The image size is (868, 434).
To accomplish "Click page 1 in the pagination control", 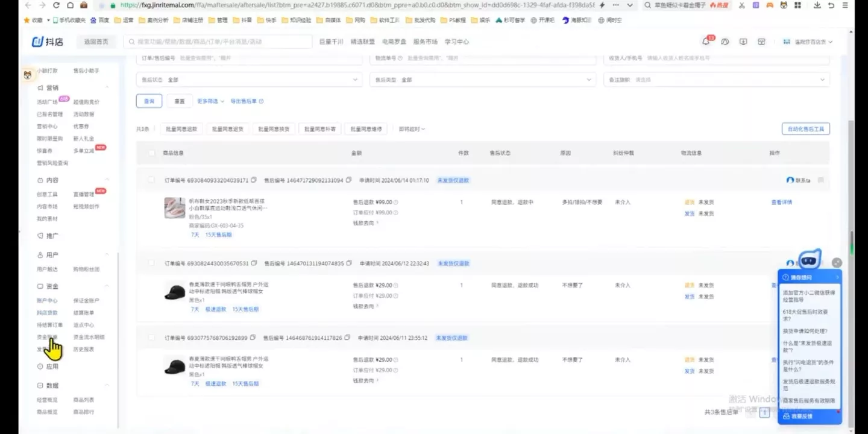I will click(x=764, y=412).
